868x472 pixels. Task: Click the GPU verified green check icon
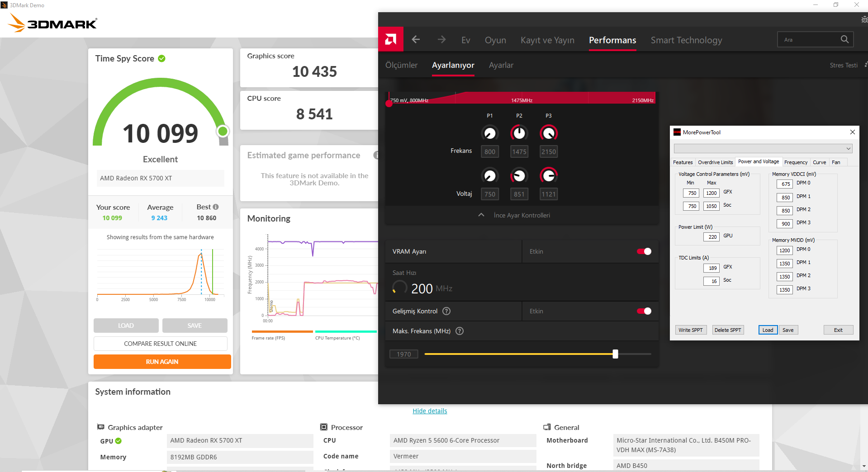click(119, 441)
